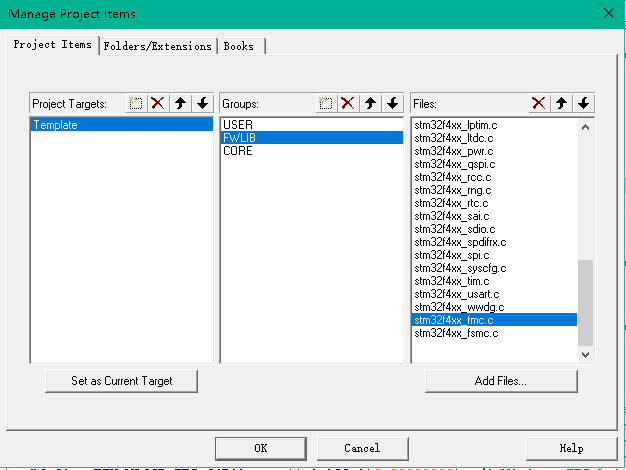The width and height of the screenshot is (626, 470).
Task: Select file stm32f4xx_wwdg.c
Action: pos(494,307)
